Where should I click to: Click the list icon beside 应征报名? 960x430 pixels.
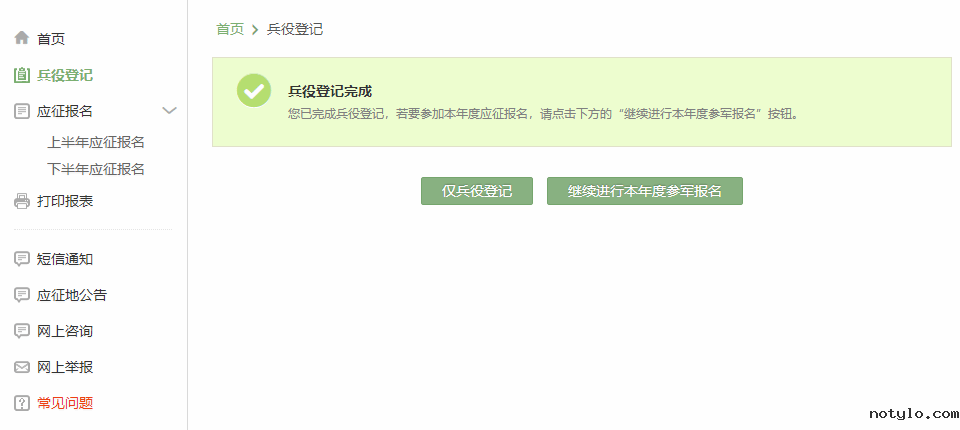21,111
